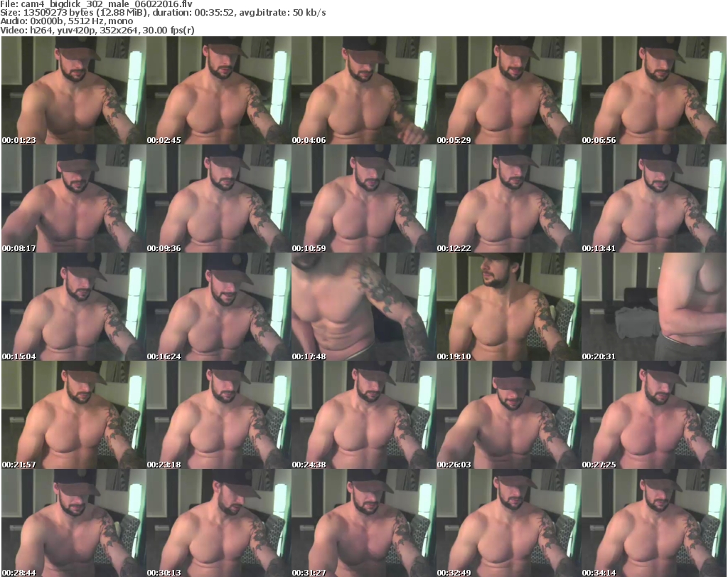Screen dimensions: 728x577
Task: Click the frame at 00:28:44
Action: click(x=74, y=523)
